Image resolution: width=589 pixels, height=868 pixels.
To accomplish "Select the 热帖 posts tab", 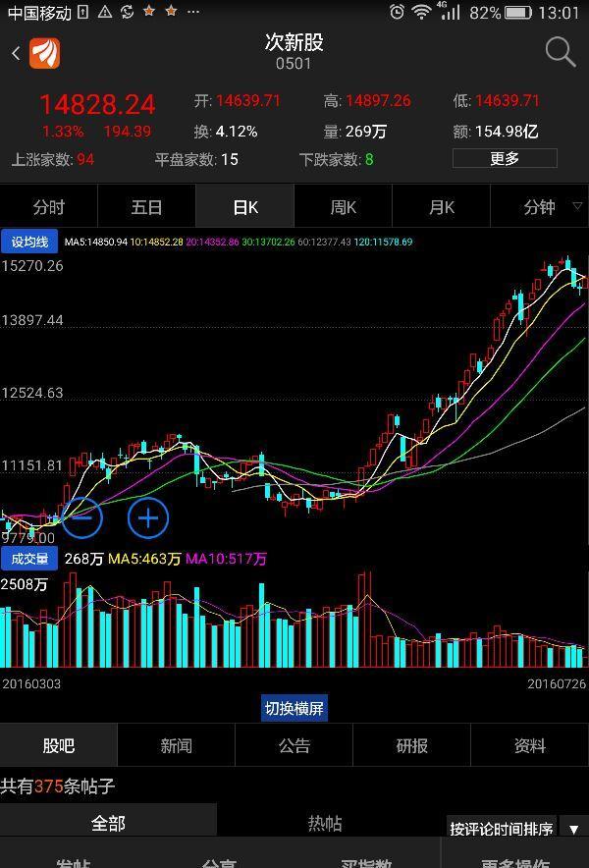I will [324, 823].
